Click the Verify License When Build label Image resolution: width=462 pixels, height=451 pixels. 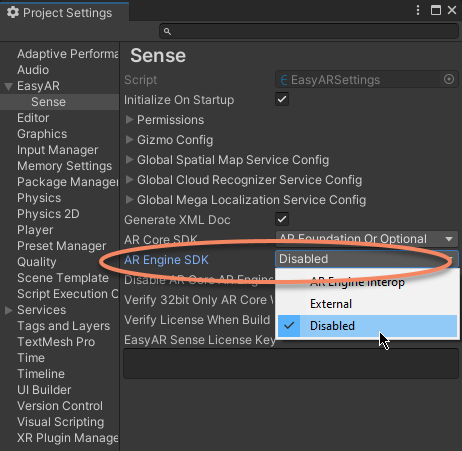click(x=197, y=320)
